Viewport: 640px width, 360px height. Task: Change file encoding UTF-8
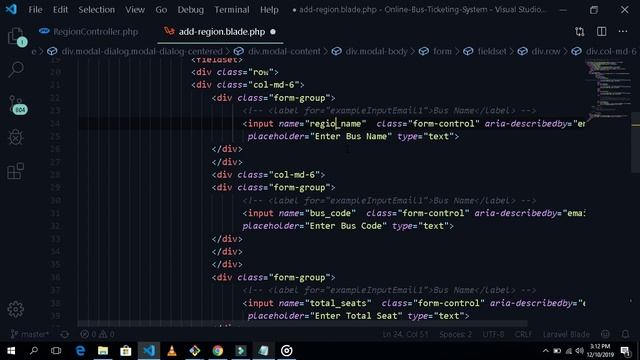(x=493, y=334)
